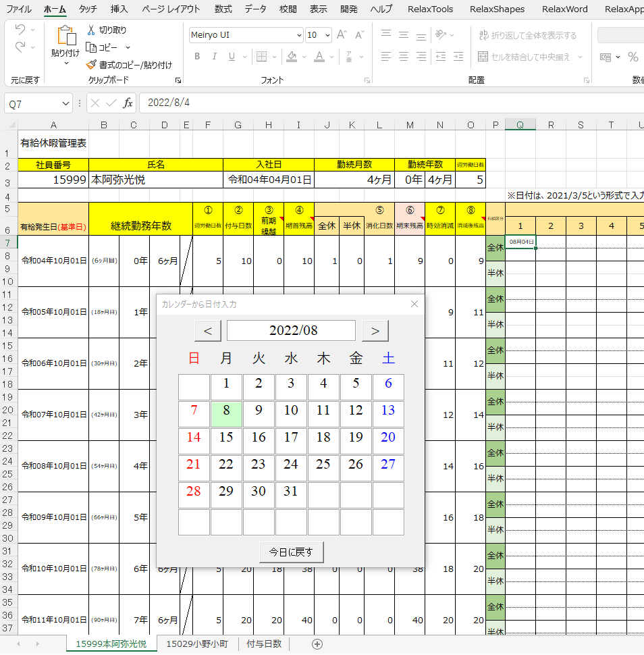Click the center align icon
Screen dimensions: 644x655
click(x=404, y=57)
